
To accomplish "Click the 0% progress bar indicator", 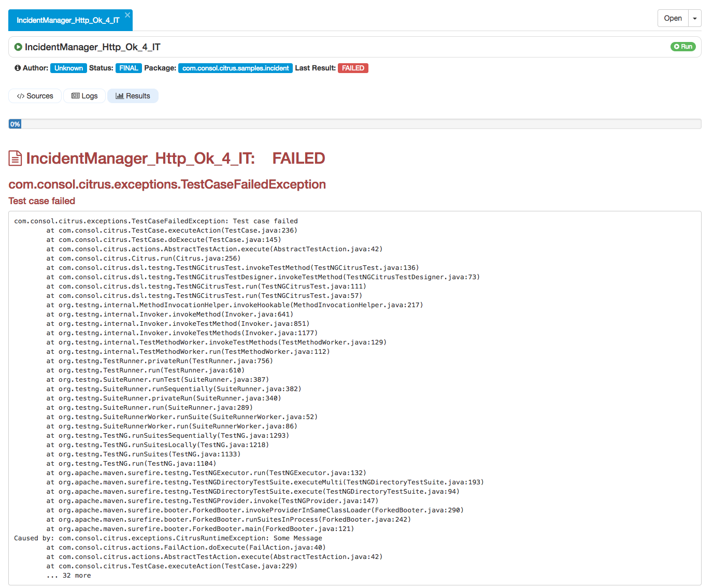I will 15,124.
